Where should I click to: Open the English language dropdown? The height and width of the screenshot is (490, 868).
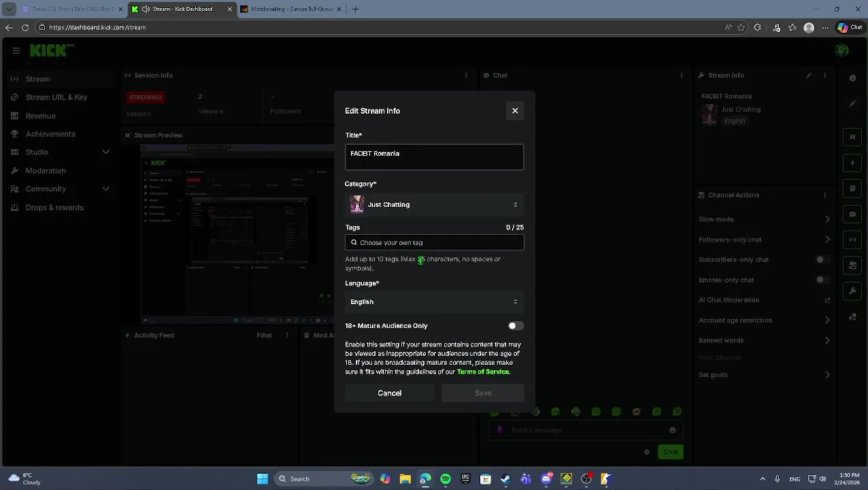click(x=434, y=301)
